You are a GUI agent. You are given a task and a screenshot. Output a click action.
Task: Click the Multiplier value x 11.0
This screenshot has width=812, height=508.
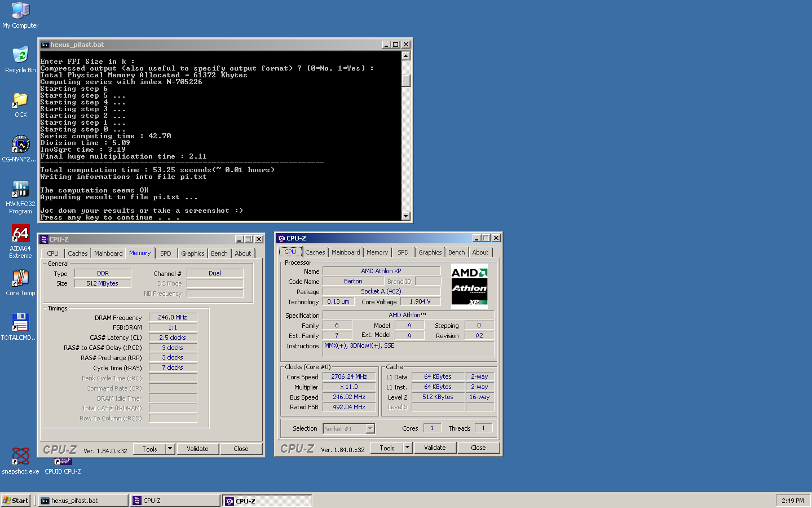click(x=349, y=387)
